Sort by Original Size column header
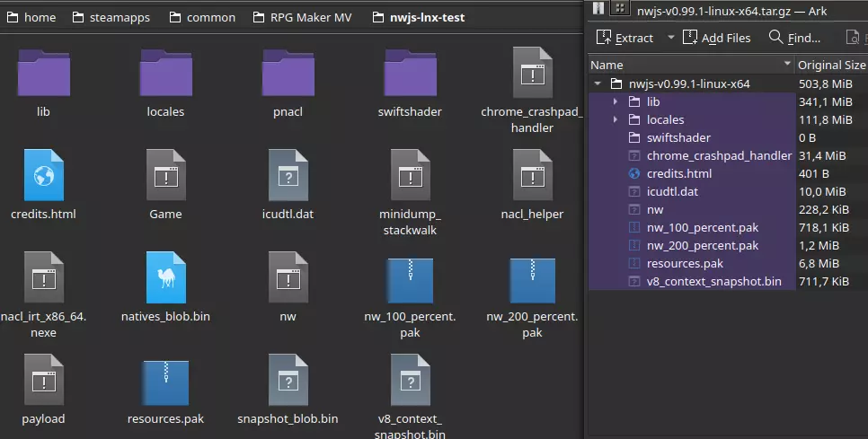The image size is (868, 439). (x=831, y=65)
